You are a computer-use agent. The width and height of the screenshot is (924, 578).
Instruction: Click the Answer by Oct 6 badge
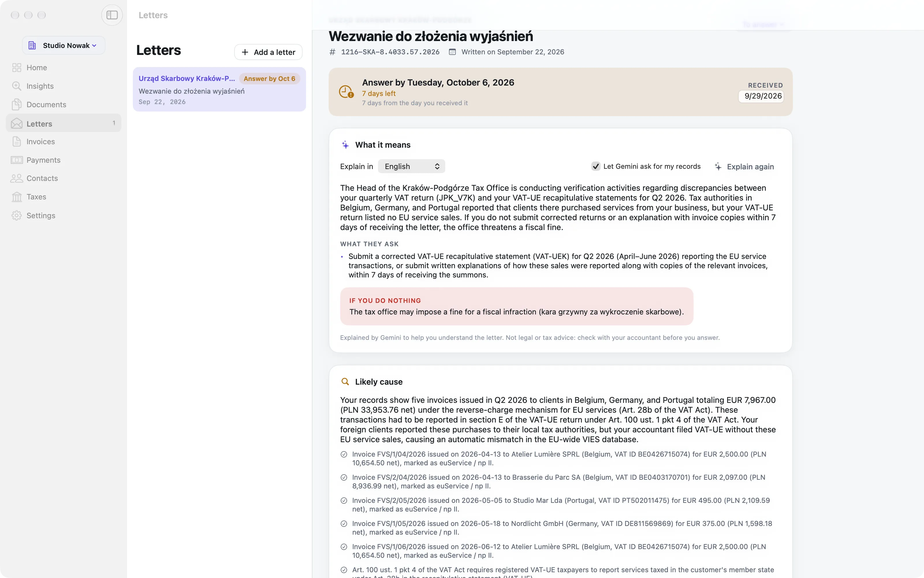pos(269,79)
